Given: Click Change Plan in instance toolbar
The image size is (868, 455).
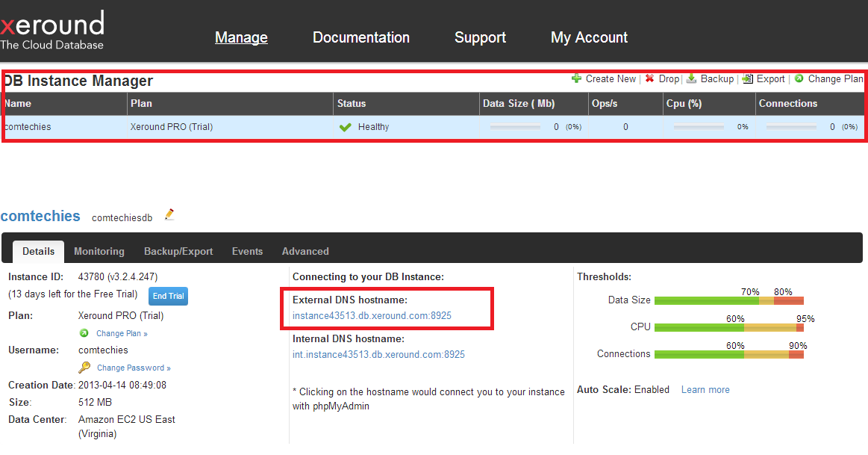Looking at the screenshot, I should point(835,78).
